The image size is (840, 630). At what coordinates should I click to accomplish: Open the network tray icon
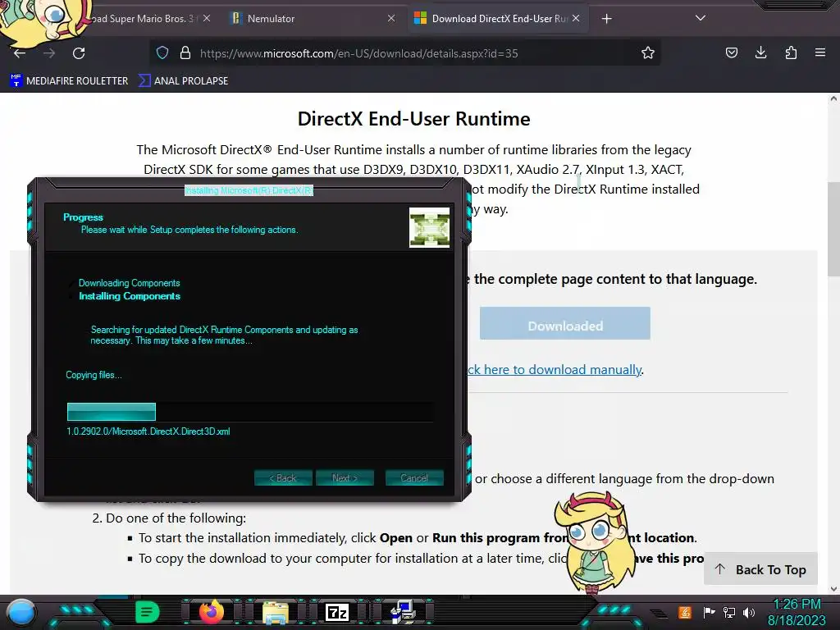(729, 612)
